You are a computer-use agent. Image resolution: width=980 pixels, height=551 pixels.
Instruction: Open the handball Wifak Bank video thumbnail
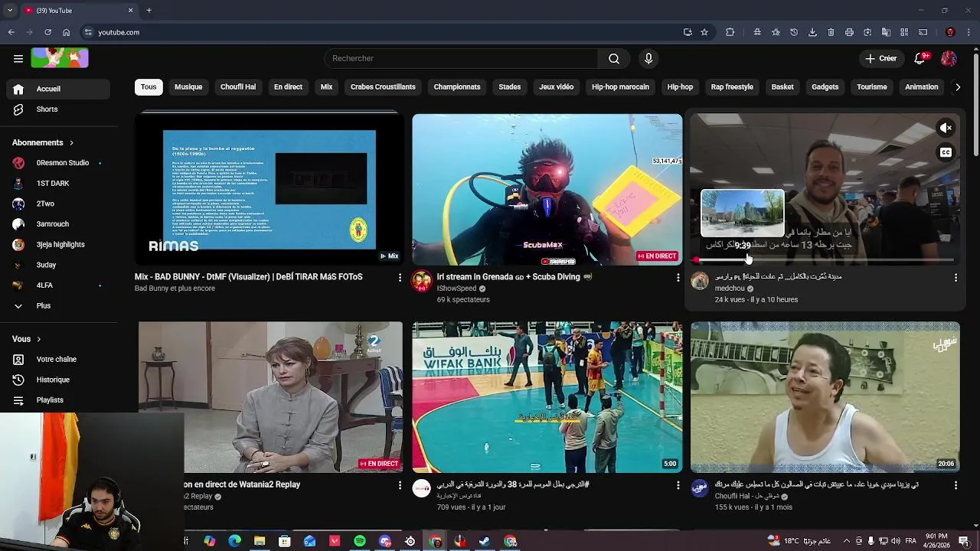pos(547,397)
